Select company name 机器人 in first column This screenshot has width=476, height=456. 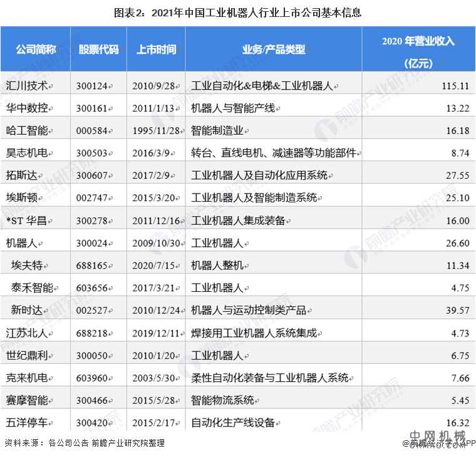coord(21,243)
